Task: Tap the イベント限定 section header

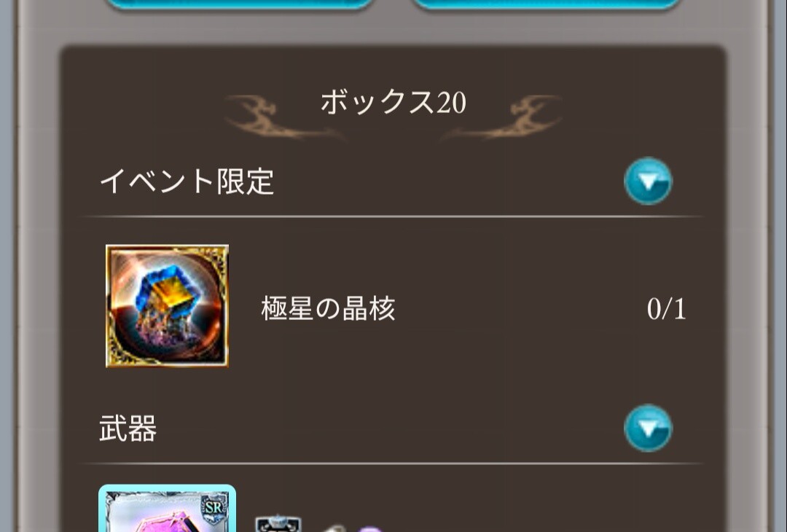Action: [187, 181]
